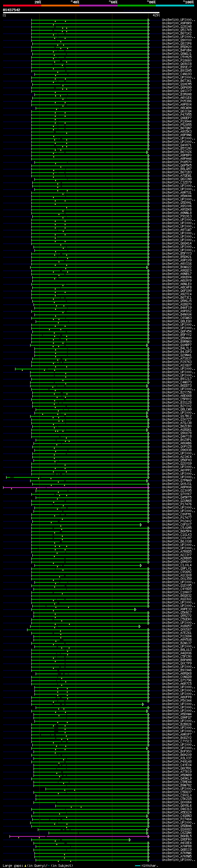Open hit UniRef100_Q28IA8
Screen dimensions: 197x868
177,26
